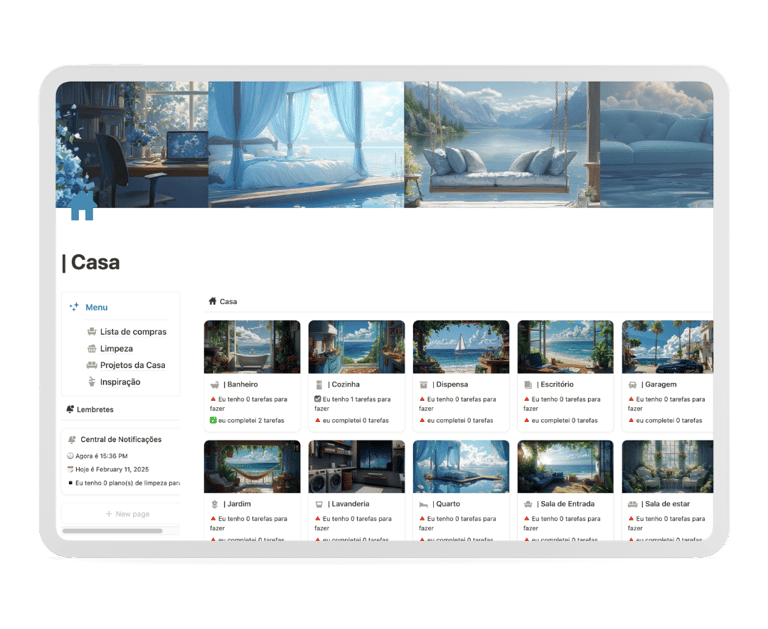Open the Jardim hammock thumbnail
This screenshot has height=629, width=768.
252,466
